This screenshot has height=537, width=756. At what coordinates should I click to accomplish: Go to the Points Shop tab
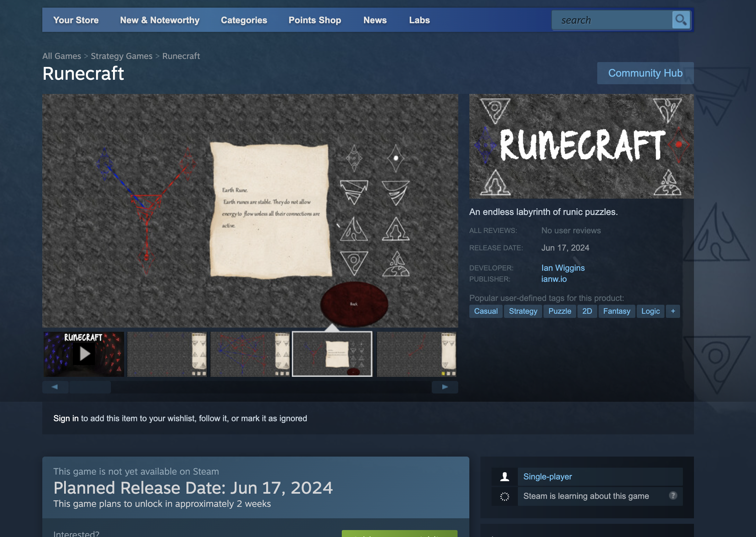click(x=315, y=20)
